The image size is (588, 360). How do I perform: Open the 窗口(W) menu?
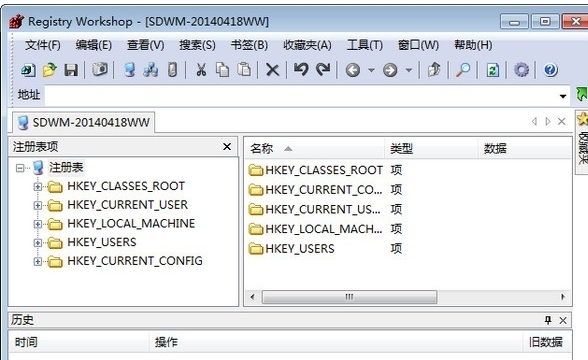(x=418, y=45)
